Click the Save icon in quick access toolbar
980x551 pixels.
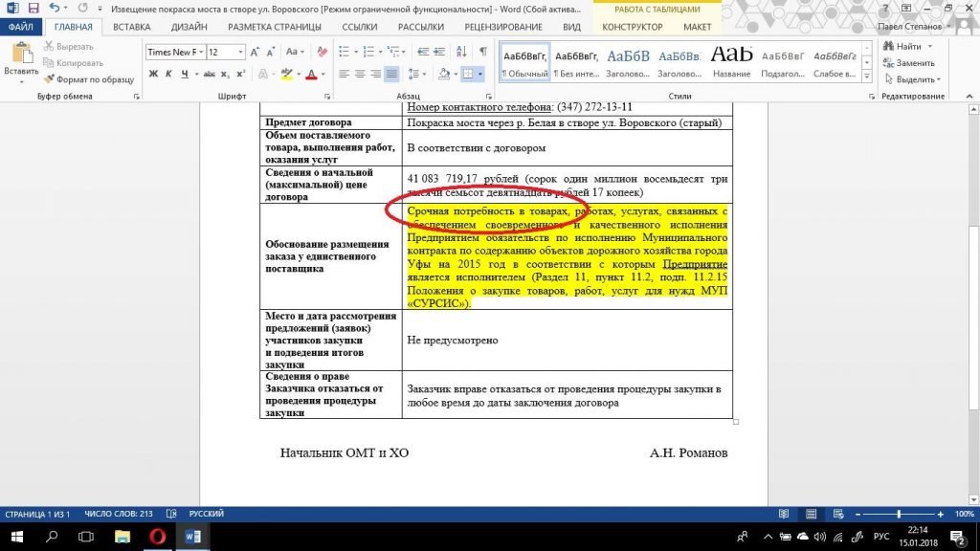point(34,9)
